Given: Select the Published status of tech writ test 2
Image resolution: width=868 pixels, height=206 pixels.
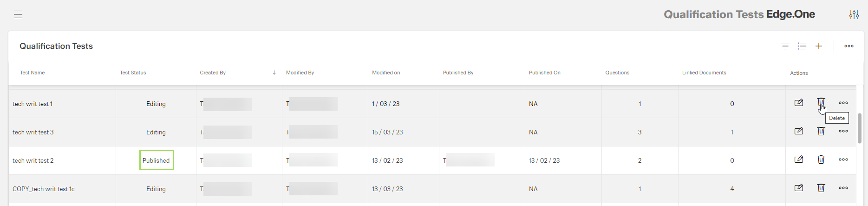Looking at the screenshot, I should coord(156,160).
